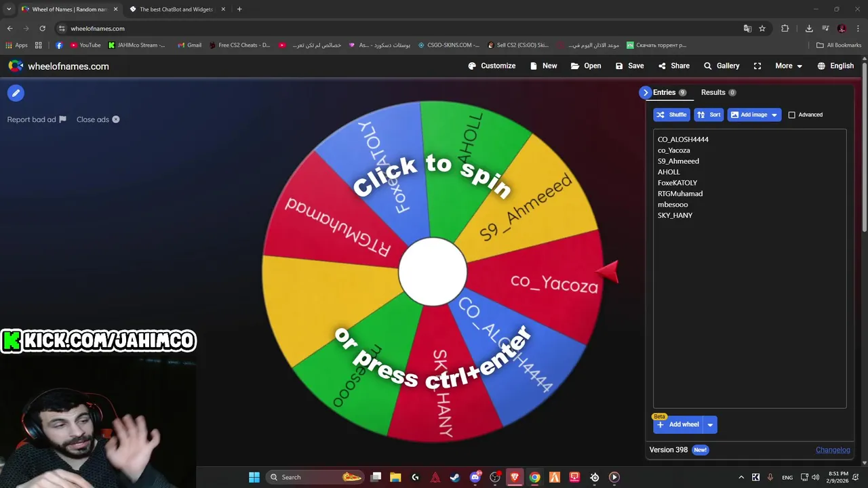The image size is (868, 488).
Task: Open Google Chrome from taskbar
Action: (534, 477)
